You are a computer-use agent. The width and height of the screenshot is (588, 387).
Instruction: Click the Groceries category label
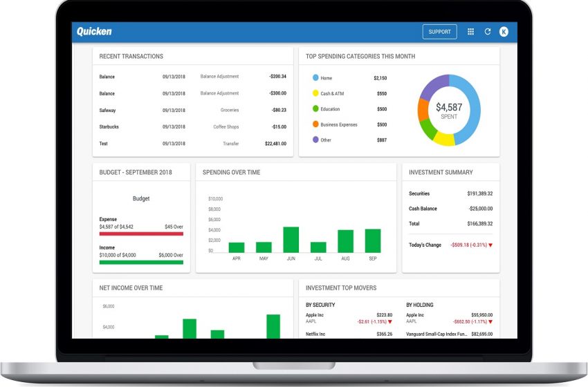[x=230, y=110]
